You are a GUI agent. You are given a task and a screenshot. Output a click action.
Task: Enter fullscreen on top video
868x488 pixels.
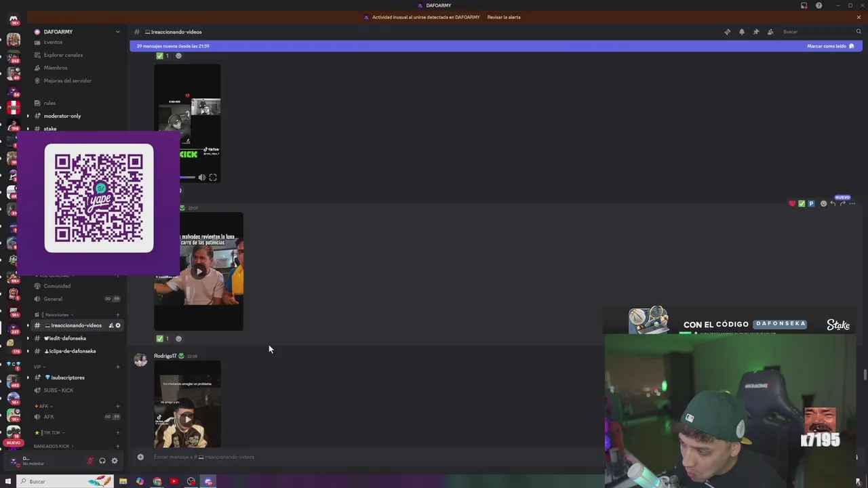(213, 178)
